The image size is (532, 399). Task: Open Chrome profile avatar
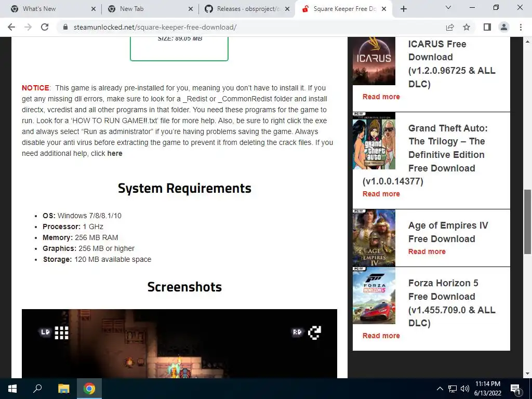[x=504, y=27]
